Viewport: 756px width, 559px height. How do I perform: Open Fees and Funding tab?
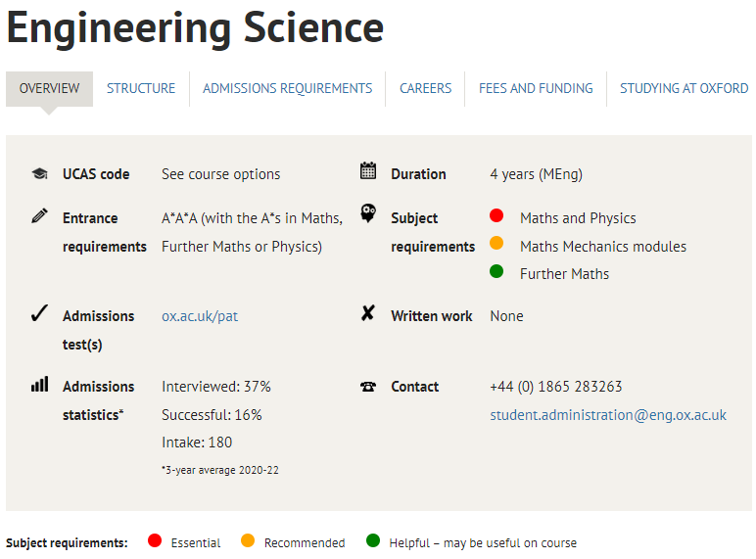point(536,89)
